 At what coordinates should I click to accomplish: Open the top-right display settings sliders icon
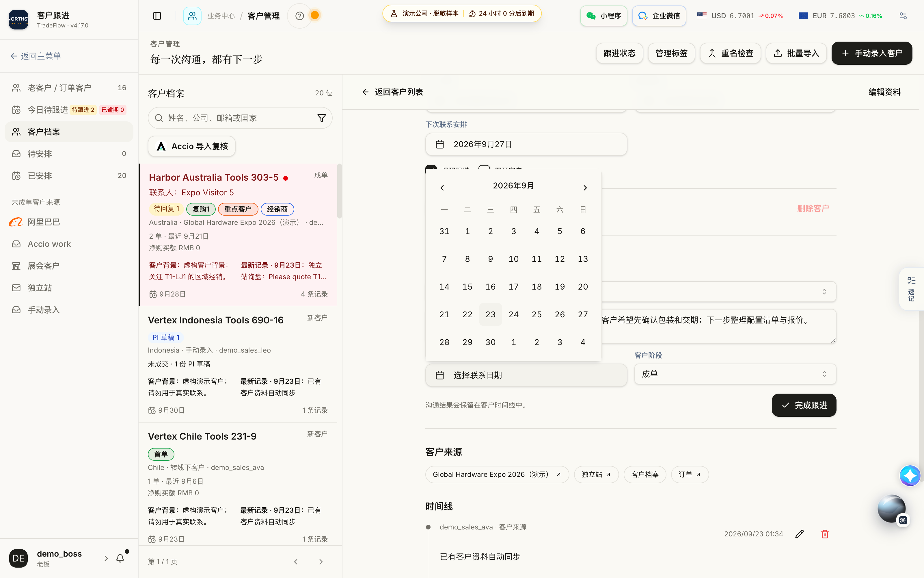click(x=903, y=16)
